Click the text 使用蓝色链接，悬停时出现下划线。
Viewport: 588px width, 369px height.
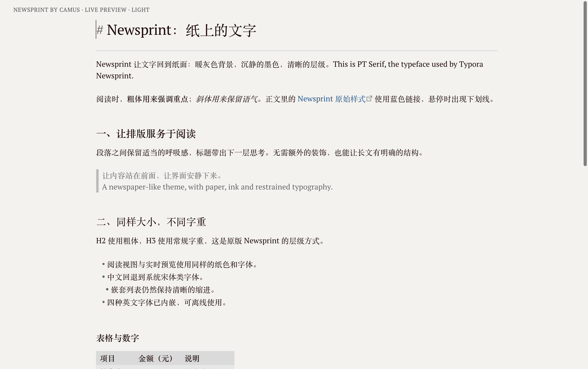click(x=434, y=99)
